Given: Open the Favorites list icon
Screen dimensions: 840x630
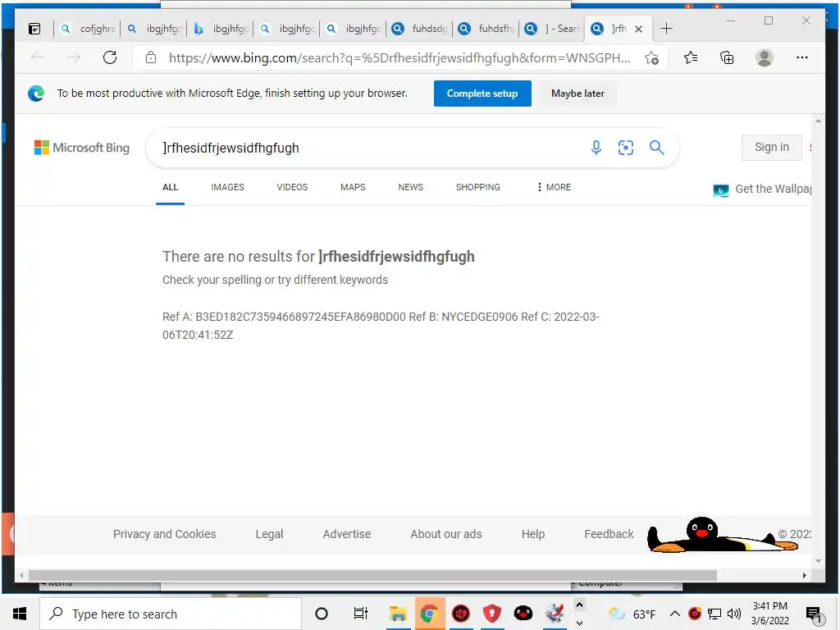Looking at the screenshot, I should tap(691, 58).
